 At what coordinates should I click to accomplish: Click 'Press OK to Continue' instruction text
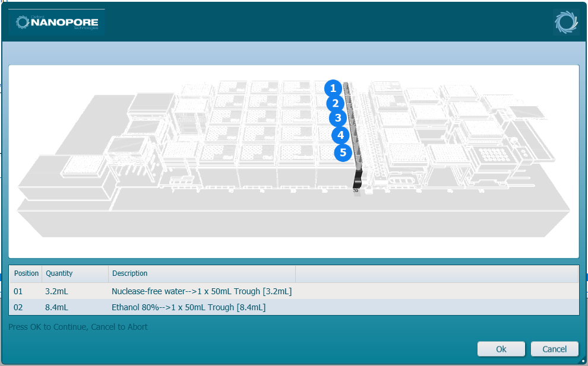coord(78,327)
